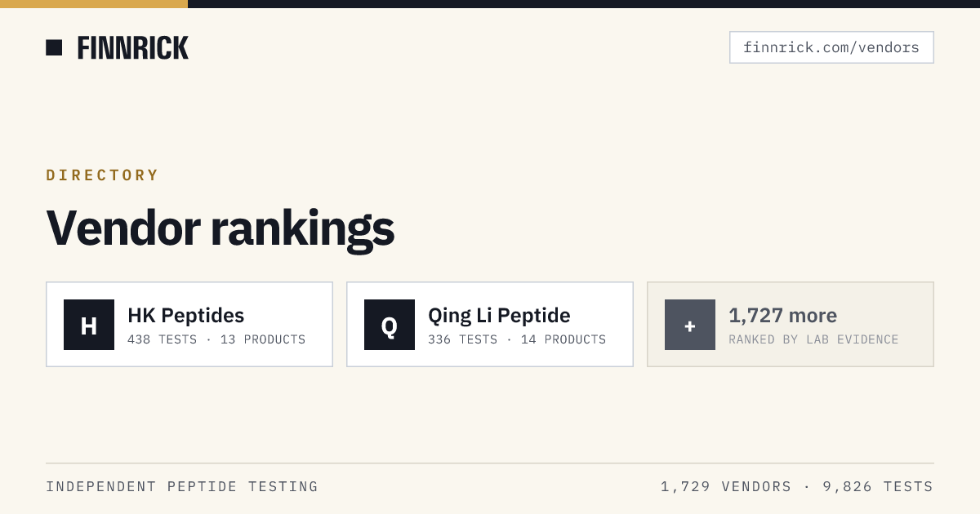Click the 336 TESTS · 14 PRODUCTS stats
Image resolution: width=980 pixels, height=514 pixels.
tap(517, 339)
